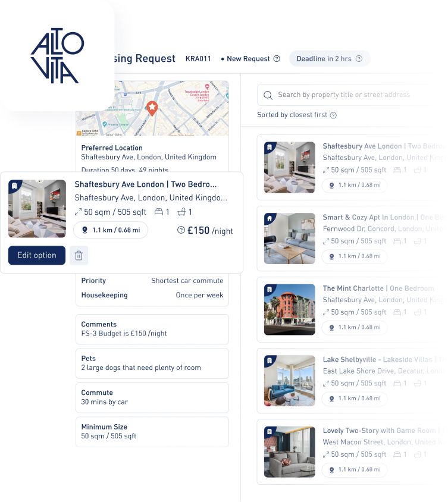Click West Macon Street, London address
Screen dimensions: 448x502
tap(386, 442)
